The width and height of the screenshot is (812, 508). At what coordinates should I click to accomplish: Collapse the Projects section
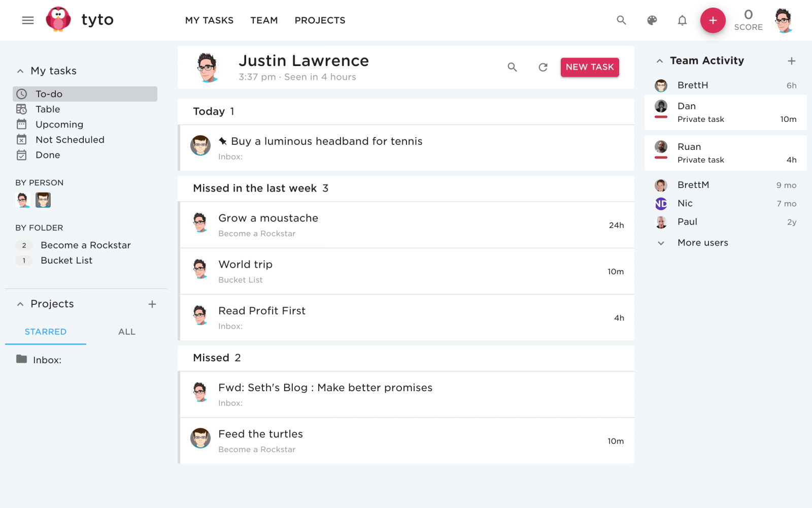point(20,304)
